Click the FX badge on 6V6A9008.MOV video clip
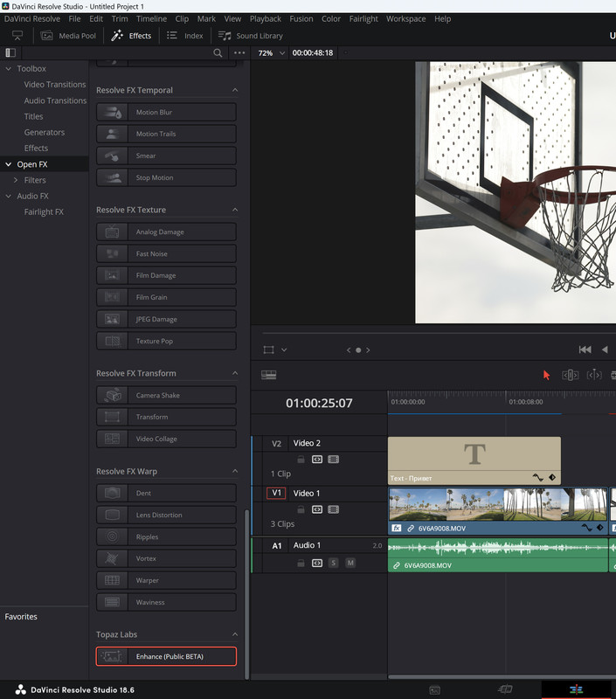This screenshot has width=616, height=699. click(x=397, y=529)
